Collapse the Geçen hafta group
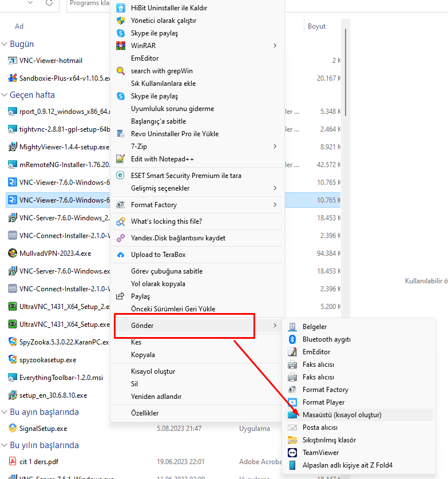The height and width of the screenshot is (479, 448). pos(4,95)
